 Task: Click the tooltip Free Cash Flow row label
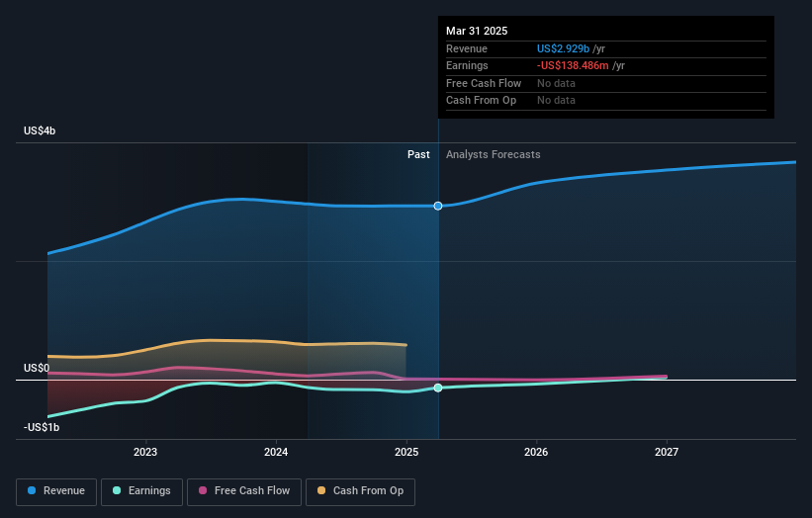[484, 83]
